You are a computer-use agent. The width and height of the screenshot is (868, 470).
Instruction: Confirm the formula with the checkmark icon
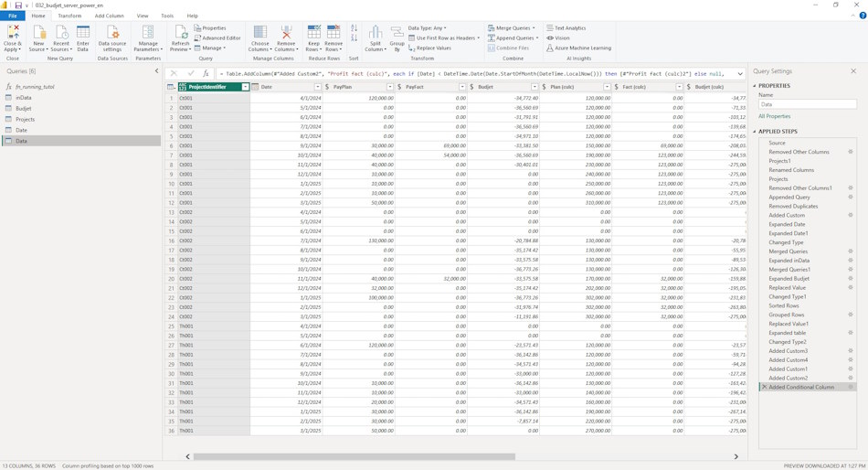(x=191, y=73)
